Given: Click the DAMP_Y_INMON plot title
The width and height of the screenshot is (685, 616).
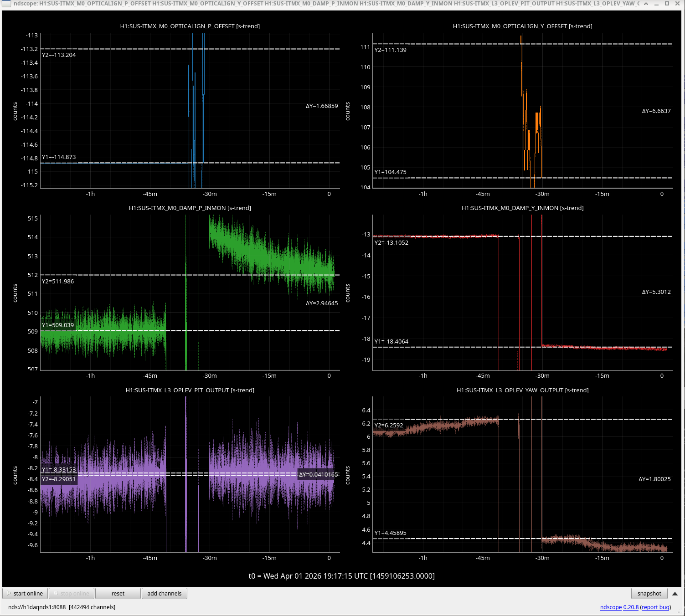Looking at the screenshot, I should tap(522, 208).
